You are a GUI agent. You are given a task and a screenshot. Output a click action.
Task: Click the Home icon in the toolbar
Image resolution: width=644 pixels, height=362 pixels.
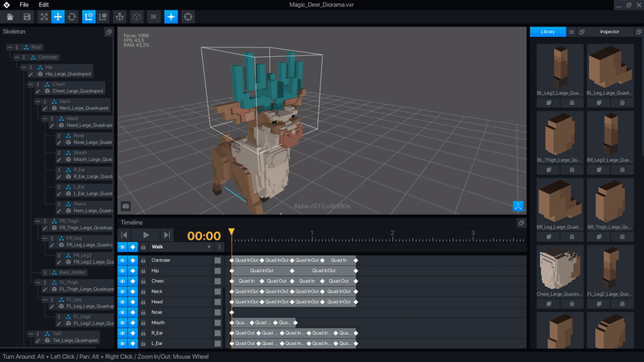tap(9, 16)
